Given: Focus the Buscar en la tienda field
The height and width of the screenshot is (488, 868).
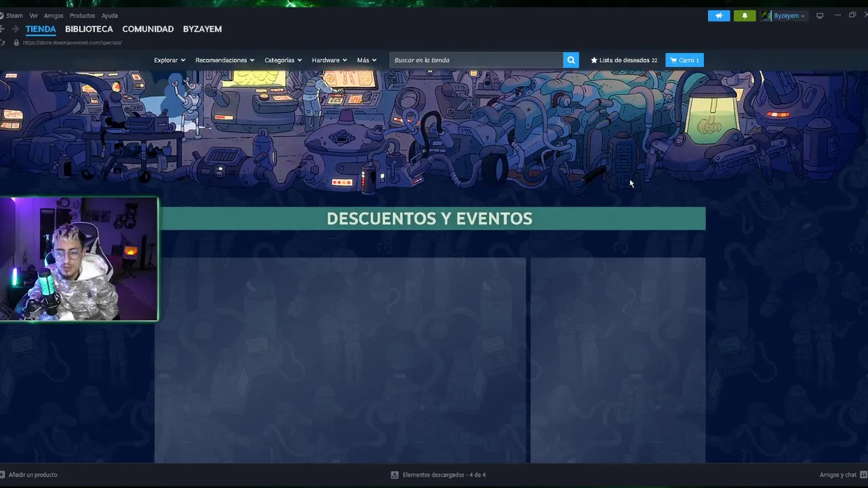Looking at the screenshot, I should click(x=476, y=60).
